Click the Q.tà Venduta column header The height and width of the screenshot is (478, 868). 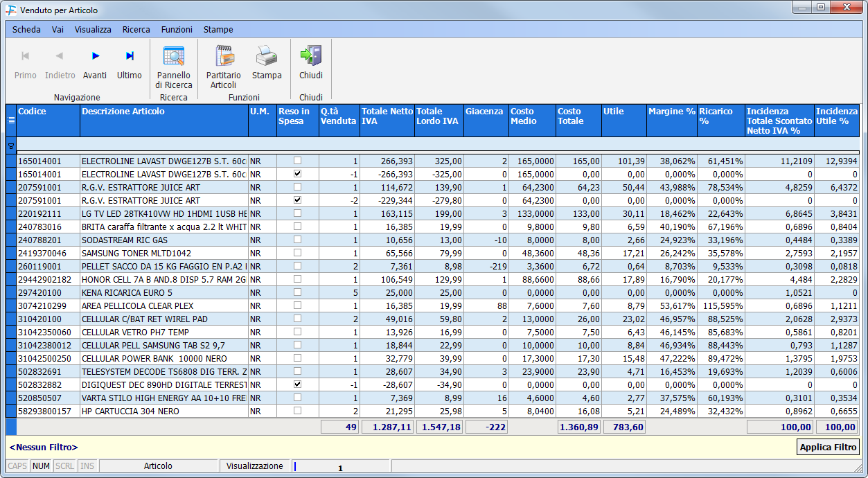pos(339,121)
